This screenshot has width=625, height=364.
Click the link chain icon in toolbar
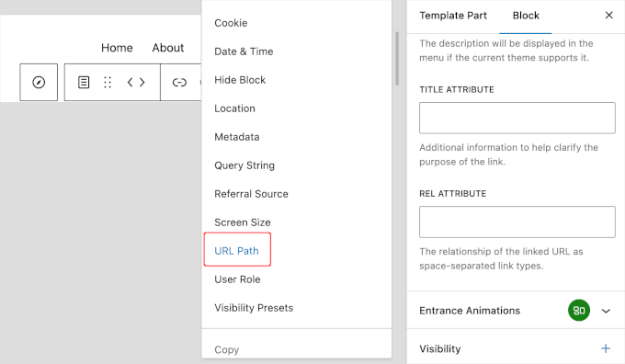[x=179, y=82]
